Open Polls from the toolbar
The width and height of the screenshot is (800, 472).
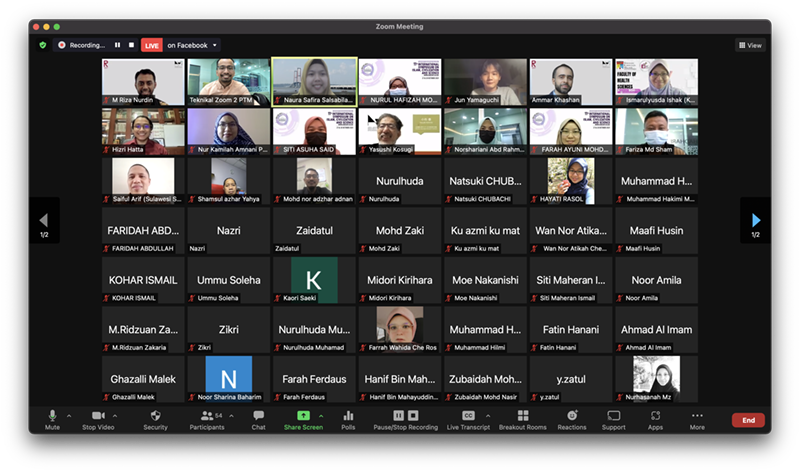click(348, 418)
